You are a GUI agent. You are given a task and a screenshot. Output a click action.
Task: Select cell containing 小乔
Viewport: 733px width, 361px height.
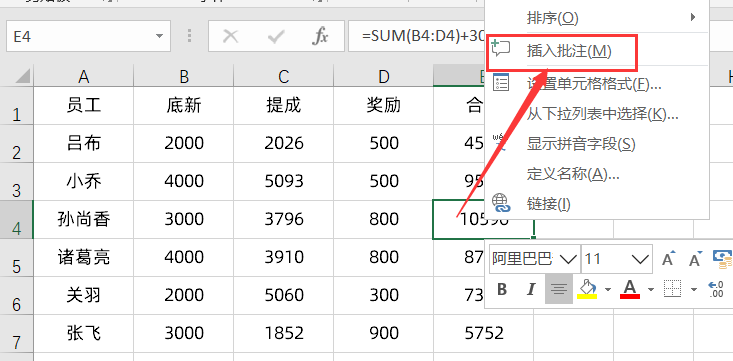tap(84, 181)
